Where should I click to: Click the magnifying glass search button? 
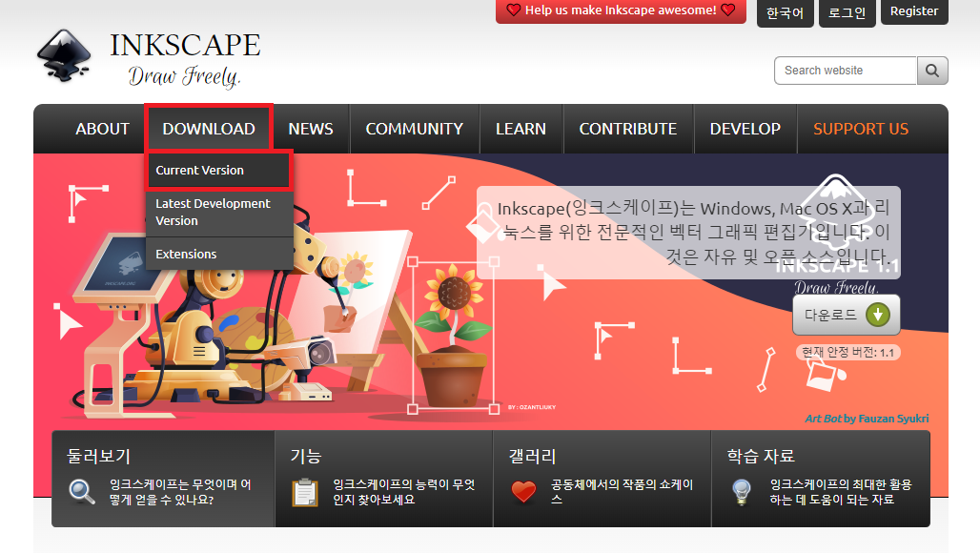click(x=932, y=71)
